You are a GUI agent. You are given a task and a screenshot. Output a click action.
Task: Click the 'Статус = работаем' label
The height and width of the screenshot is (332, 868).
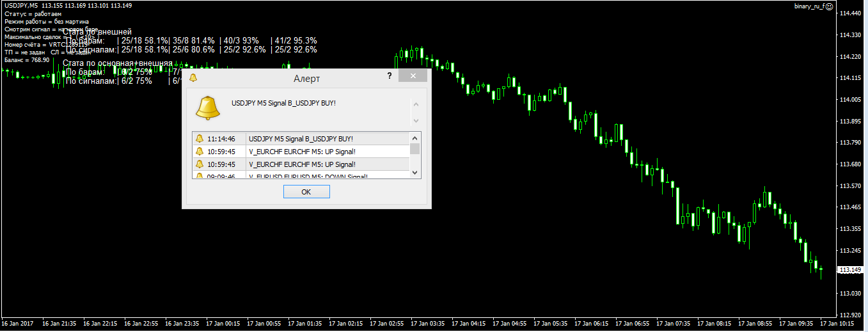click(33, 13)
